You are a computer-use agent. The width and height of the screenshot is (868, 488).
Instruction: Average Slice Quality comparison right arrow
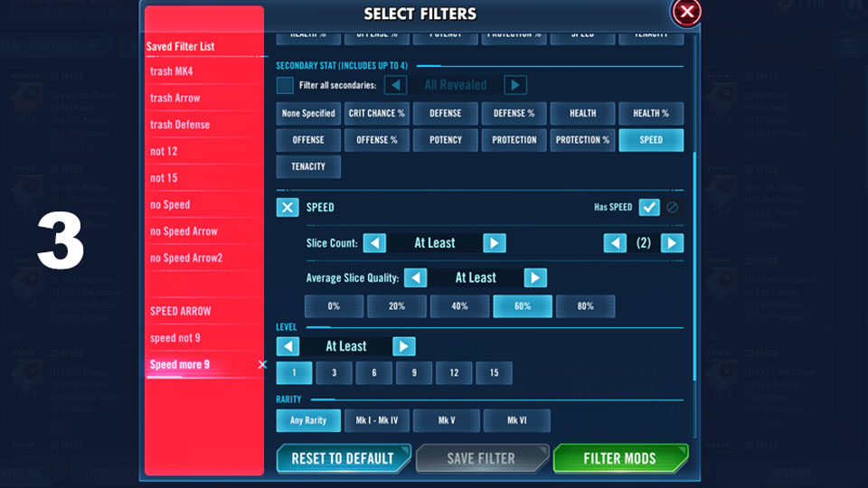click(535, 277)
